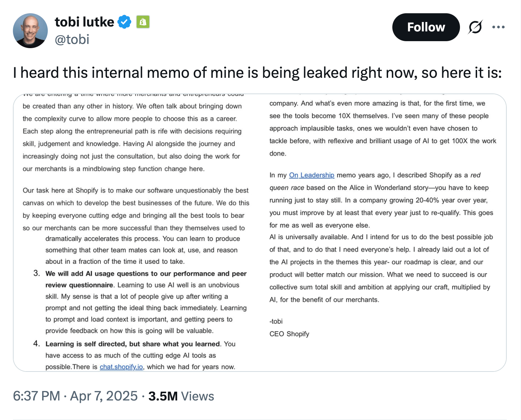This screenshot has height=420, width=521.
Task: Open the three-dot more options menu
Action: (498, 27)
